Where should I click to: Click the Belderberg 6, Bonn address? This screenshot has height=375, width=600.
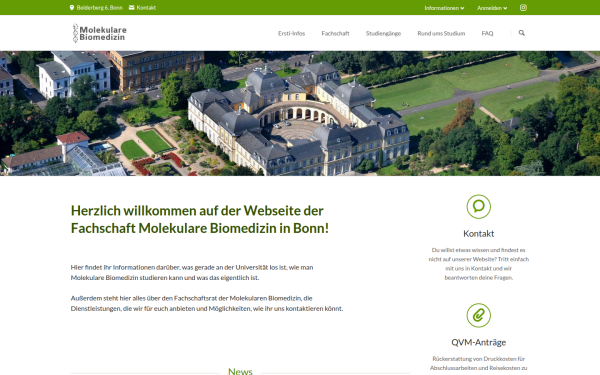(99, 8)
